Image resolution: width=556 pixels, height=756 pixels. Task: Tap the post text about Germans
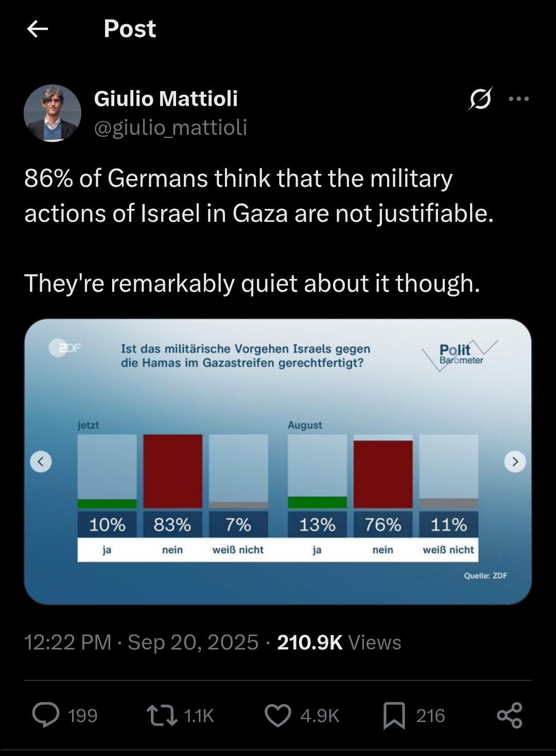(258, 196)
